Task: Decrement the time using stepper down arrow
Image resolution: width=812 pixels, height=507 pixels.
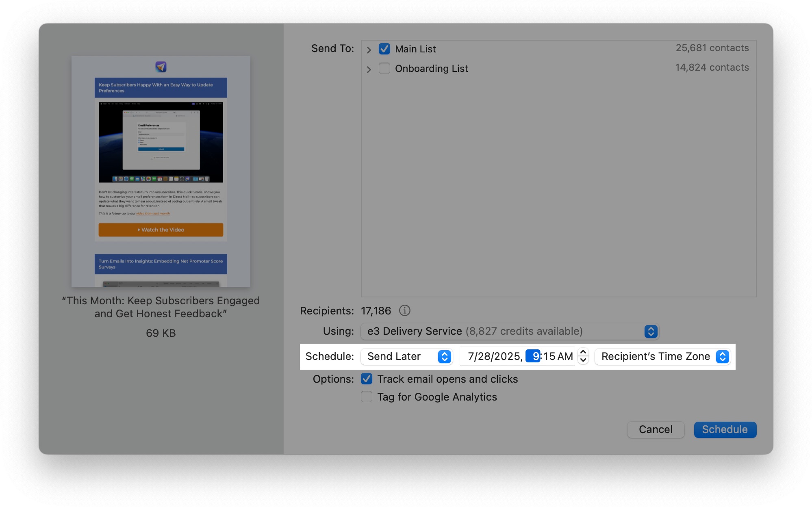Action: [x=583, y=360]
